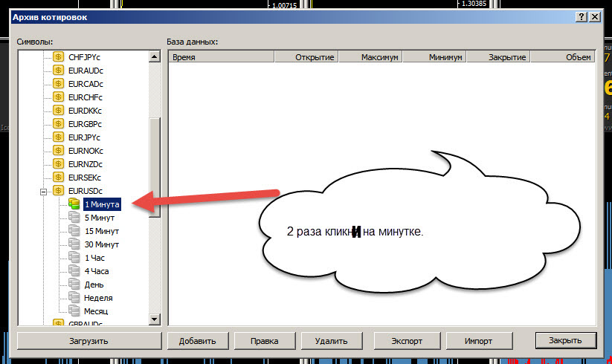Click the CHFJPYc symbol coin icon

(x=58, y=57)
